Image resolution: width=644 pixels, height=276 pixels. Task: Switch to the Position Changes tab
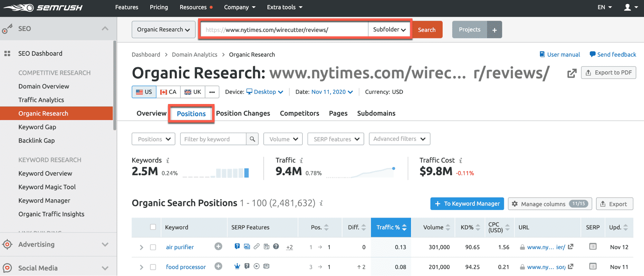tap(243, 113)
